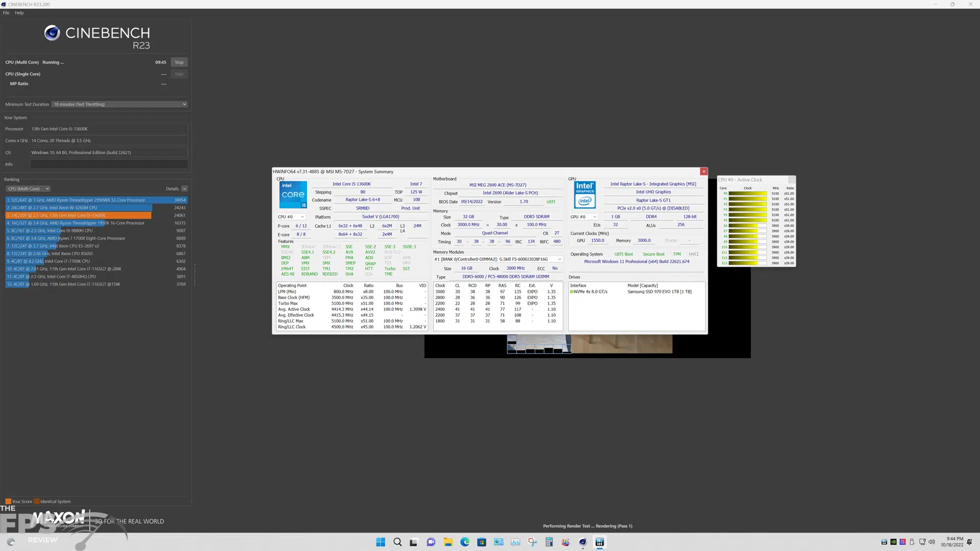Image resolution: width=980 pixels, height=551 pixels.
Task: Open the volume control in the system tray
Action: (933, 542)
